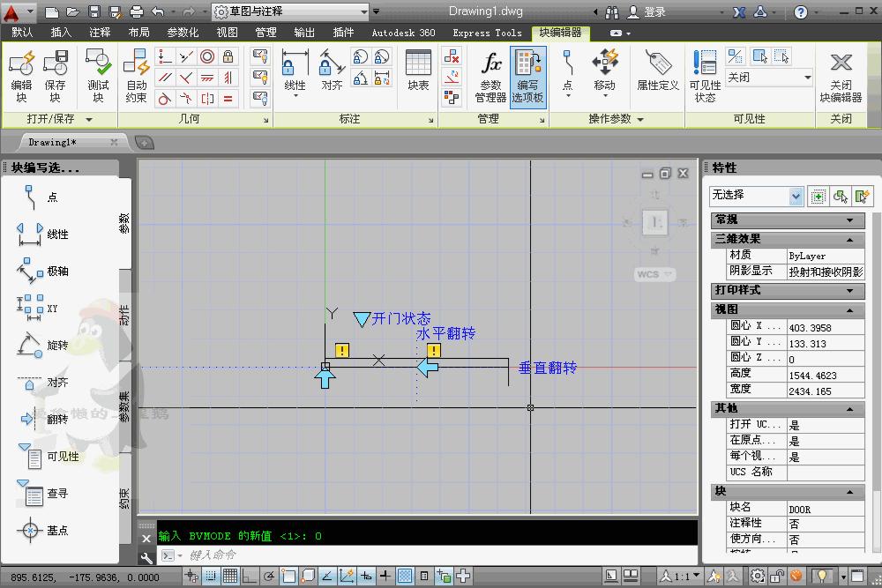Enable object snap in the status bar
This screenshot has height=588, width=882.
[289, 576]
